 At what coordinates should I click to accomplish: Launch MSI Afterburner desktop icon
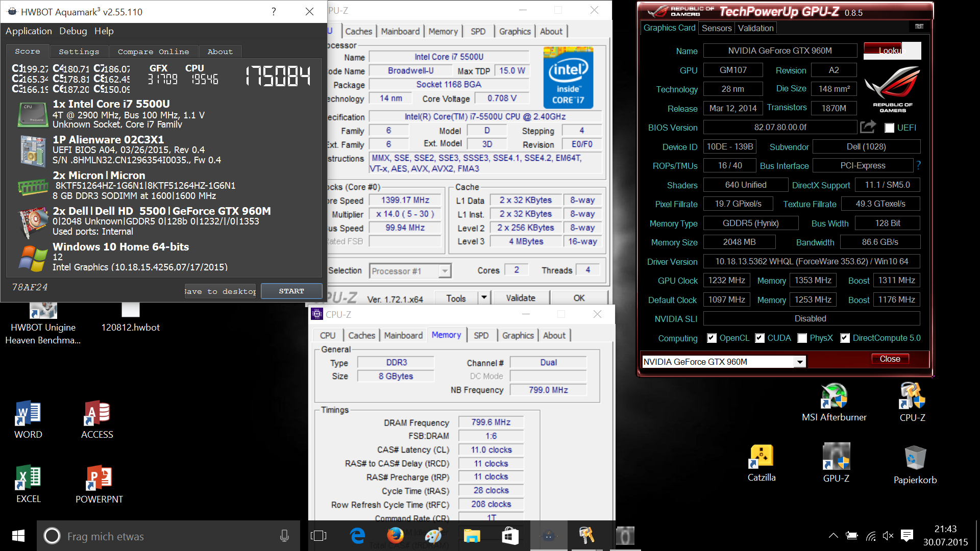point(834,402)
